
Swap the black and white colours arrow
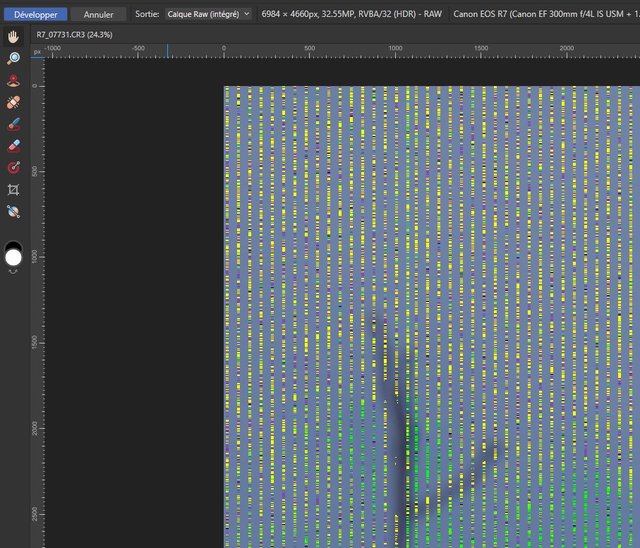pos(13,271)
